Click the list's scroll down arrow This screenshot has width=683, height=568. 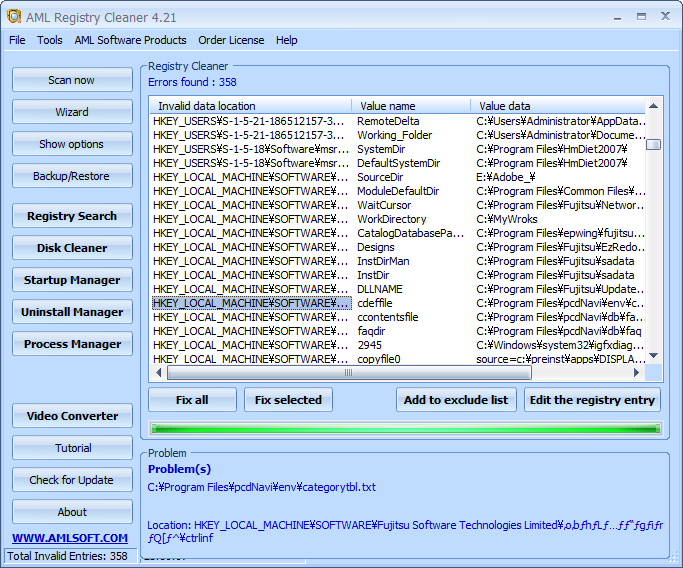pyautogui.click(x=653, y=356)
